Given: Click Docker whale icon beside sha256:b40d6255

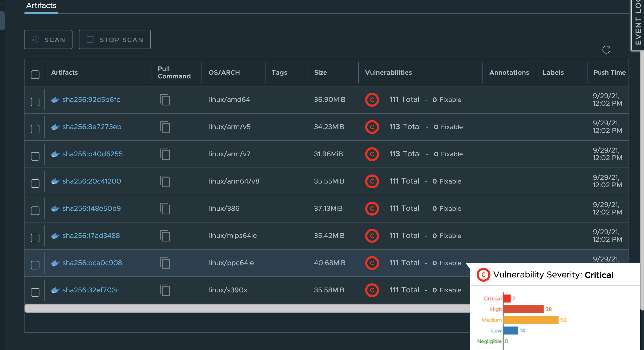Looking at the screenshot, I should pyautogui.click(x=55, y=154).
